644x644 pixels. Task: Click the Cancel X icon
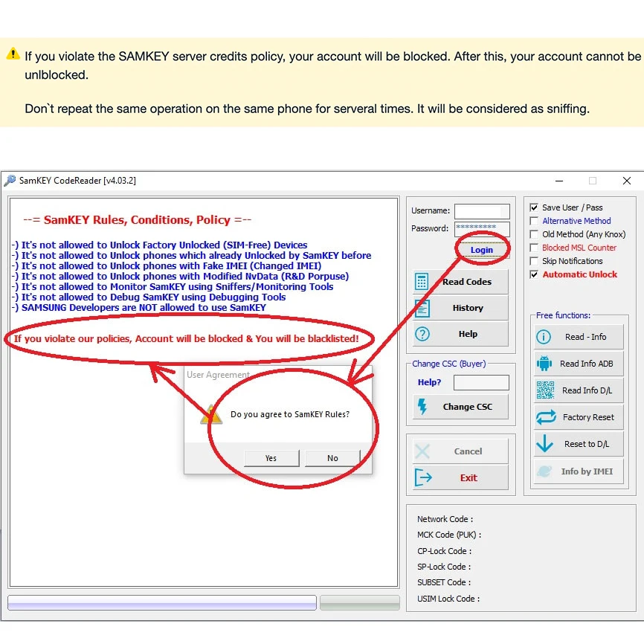point(422,451)
